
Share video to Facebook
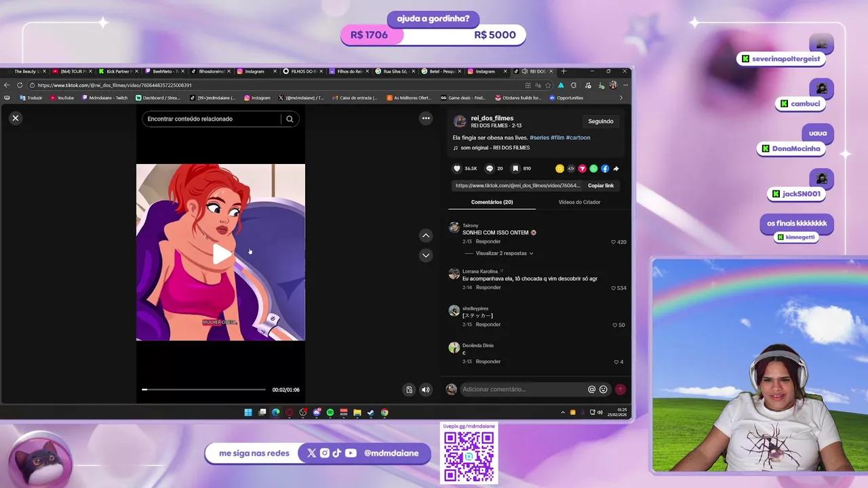click(605, 168)
